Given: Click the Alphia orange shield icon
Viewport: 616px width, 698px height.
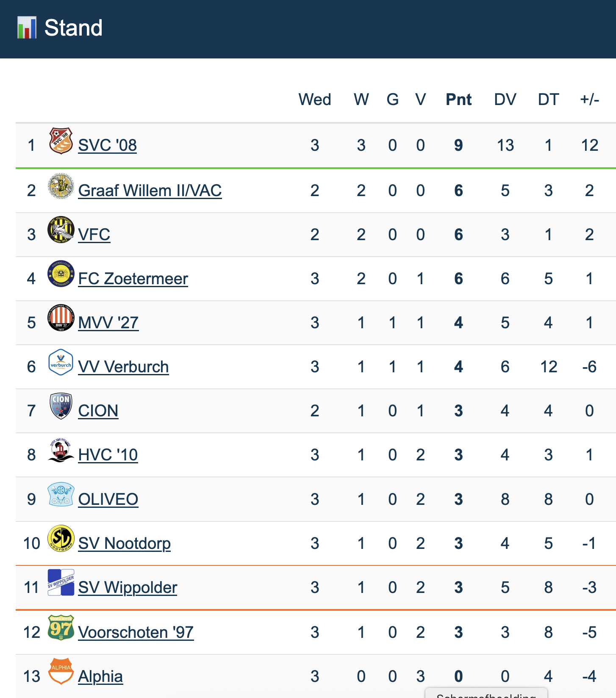Looking at the screenshot, I should point(61,671).
